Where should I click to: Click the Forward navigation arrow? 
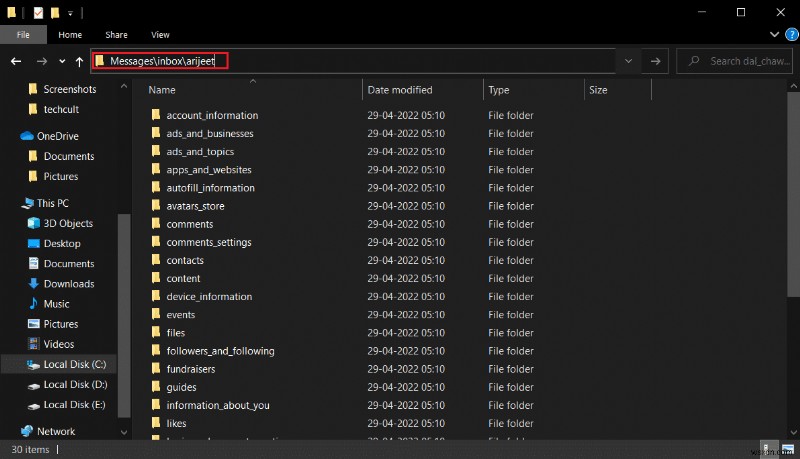point(41,61)
